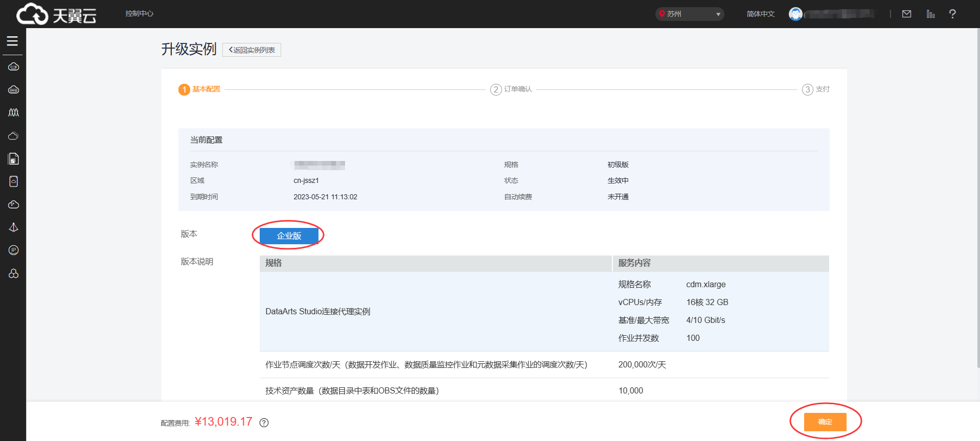The image size is (980, 441).
Task: Click step 2 订单确认 in the progress bar
Action: 511,89
